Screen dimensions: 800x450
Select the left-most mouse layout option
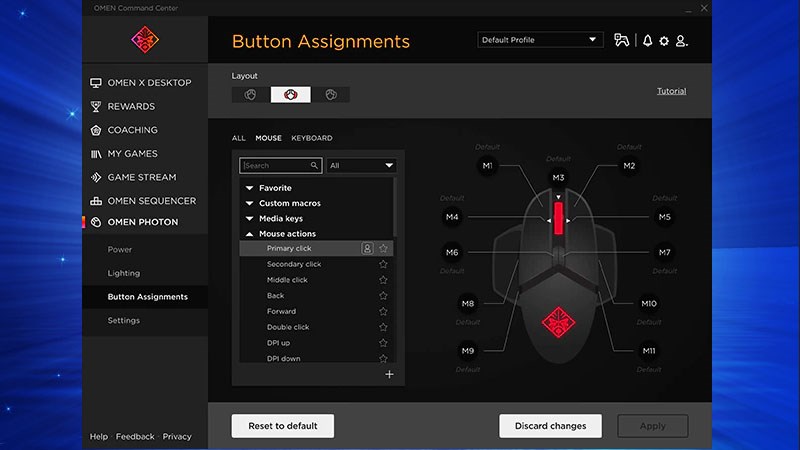[x=251, y=95]
